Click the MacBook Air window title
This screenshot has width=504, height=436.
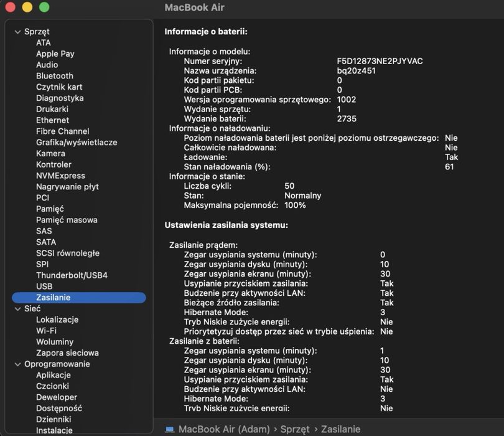click(x=195, y=7)
